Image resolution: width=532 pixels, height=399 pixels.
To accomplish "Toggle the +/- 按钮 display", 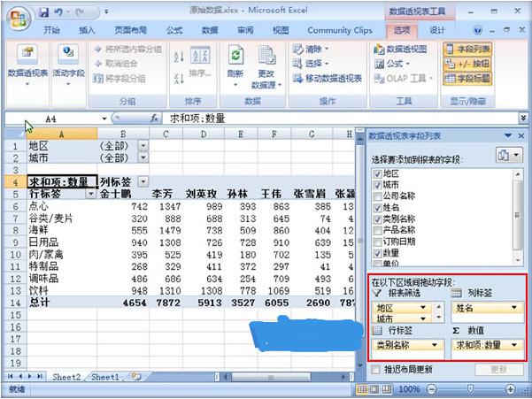I will (467, 64).
